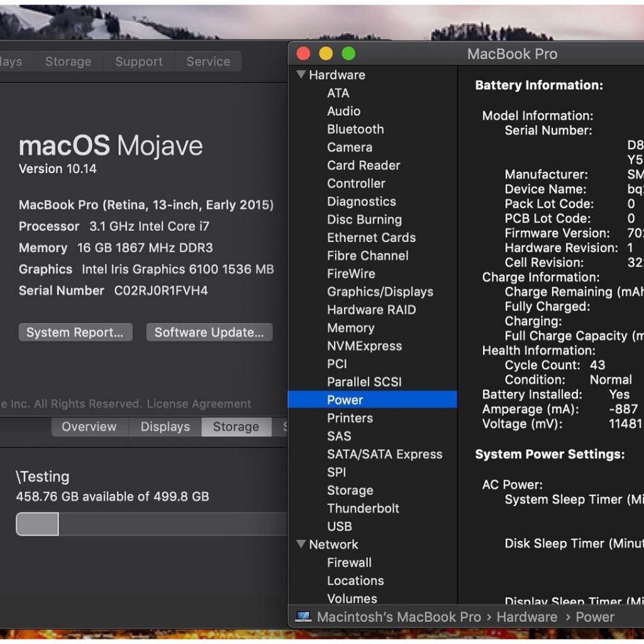Collapse the Network disclosure triangle
Screen dimensions: 644x644
click(301, 544)
